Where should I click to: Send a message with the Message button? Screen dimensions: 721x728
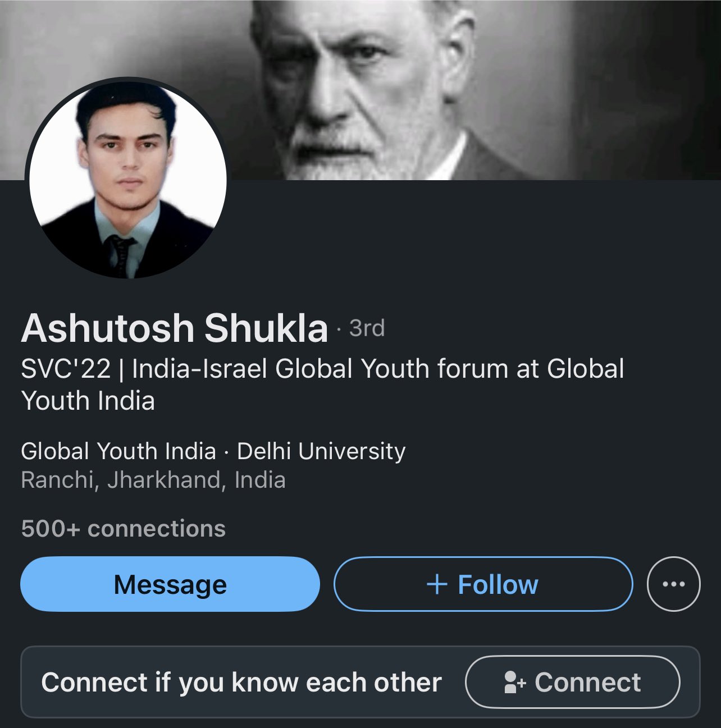[170, 584]
